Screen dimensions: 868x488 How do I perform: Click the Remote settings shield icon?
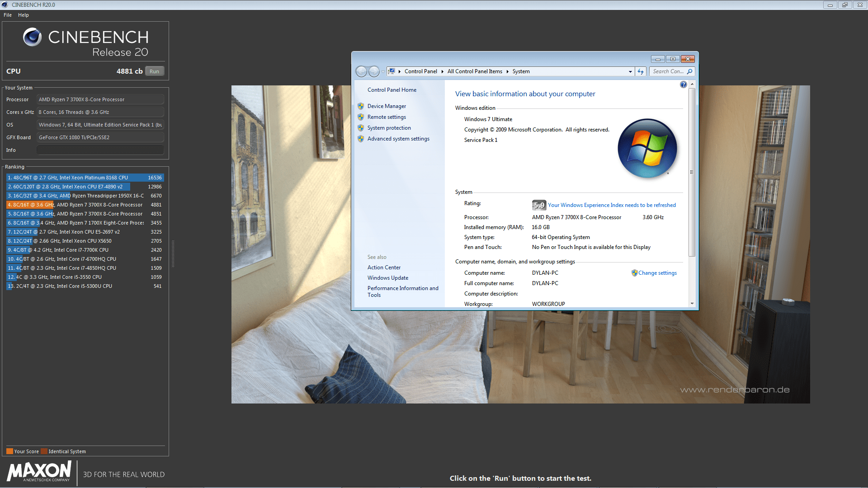click(361, 117)
